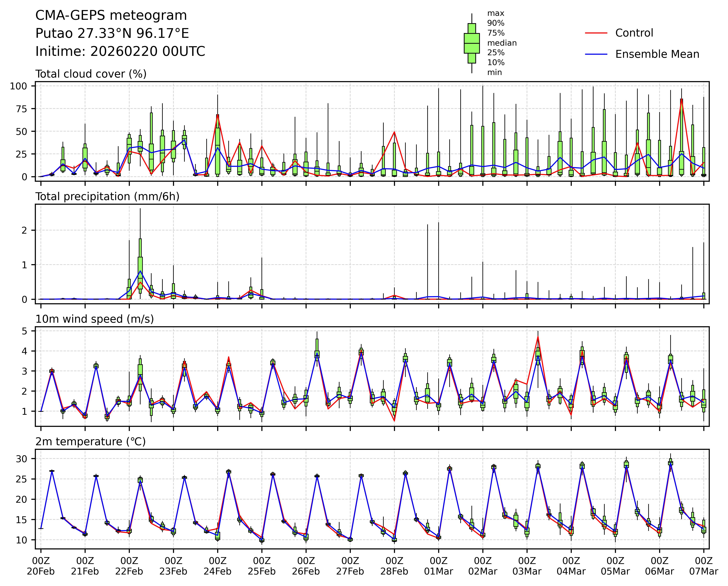Click the '2m temperature (℃)' panel title

point(90,442)
